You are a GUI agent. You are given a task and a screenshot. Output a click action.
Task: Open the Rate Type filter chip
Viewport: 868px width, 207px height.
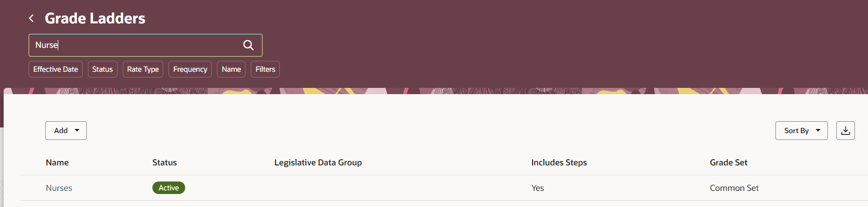coord(143,69)
